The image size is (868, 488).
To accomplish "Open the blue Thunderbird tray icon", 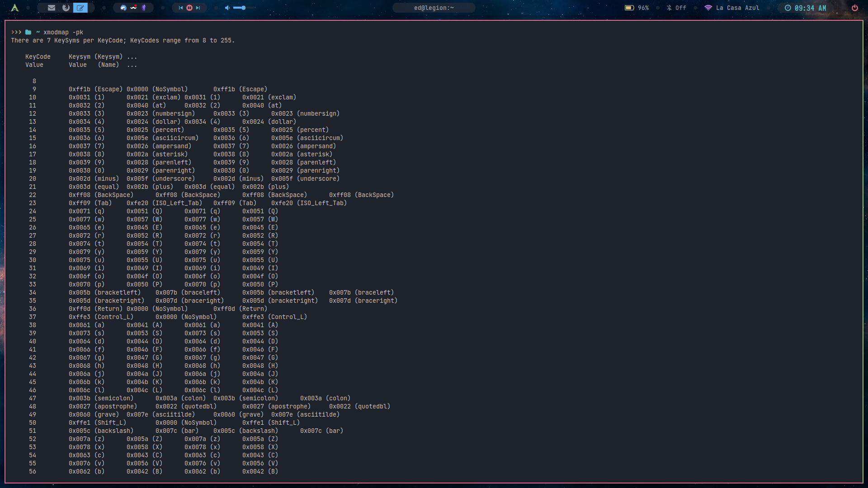I will 123,8.
